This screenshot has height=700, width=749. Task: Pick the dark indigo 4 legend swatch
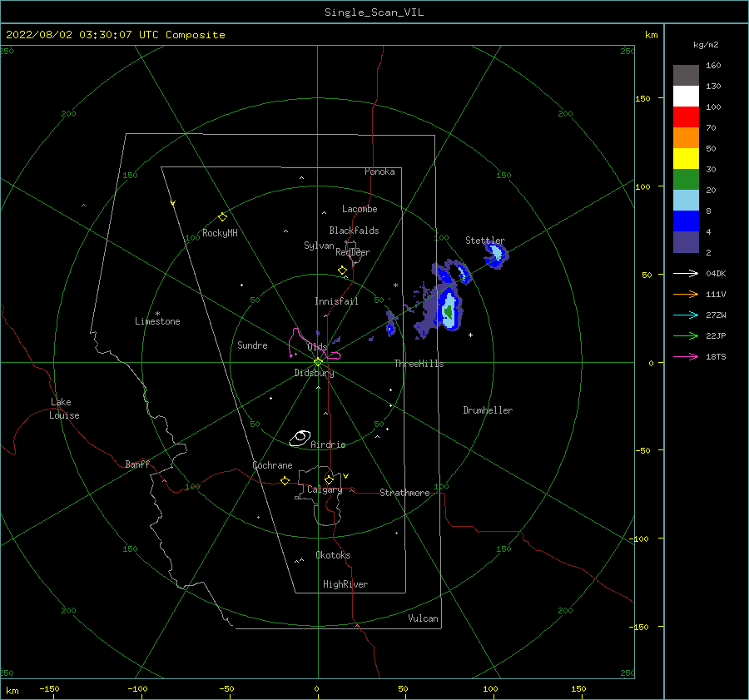(x=686, y=242)
